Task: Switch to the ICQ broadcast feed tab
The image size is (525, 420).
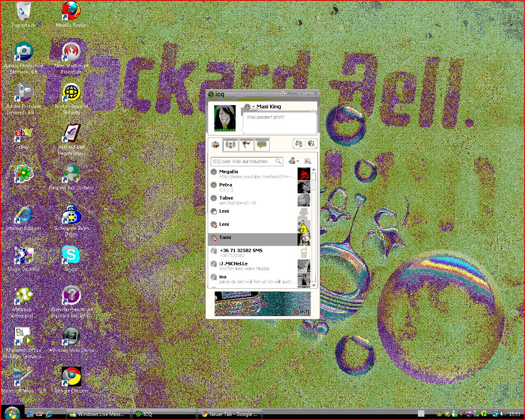Action: [231, 144]
